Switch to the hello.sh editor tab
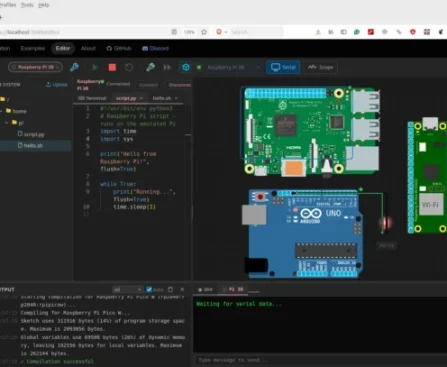This screenshot has height=367, width=447. coord(162,98)
